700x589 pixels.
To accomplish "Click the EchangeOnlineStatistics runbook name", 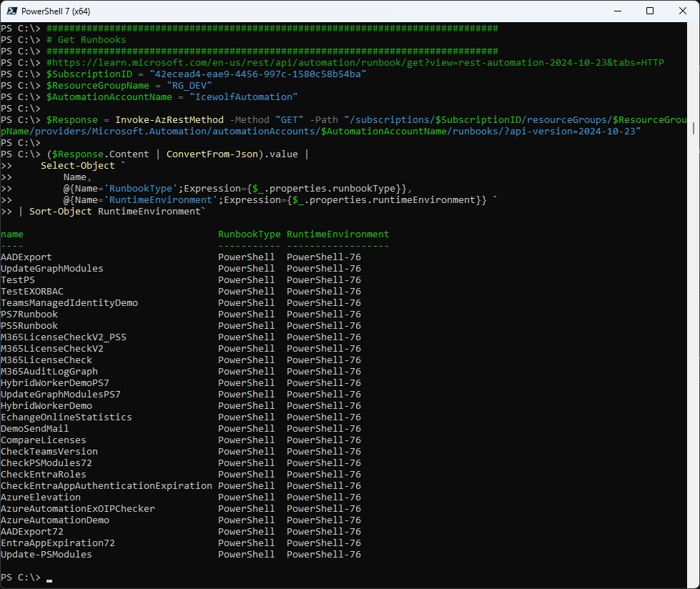I will 66,417.
